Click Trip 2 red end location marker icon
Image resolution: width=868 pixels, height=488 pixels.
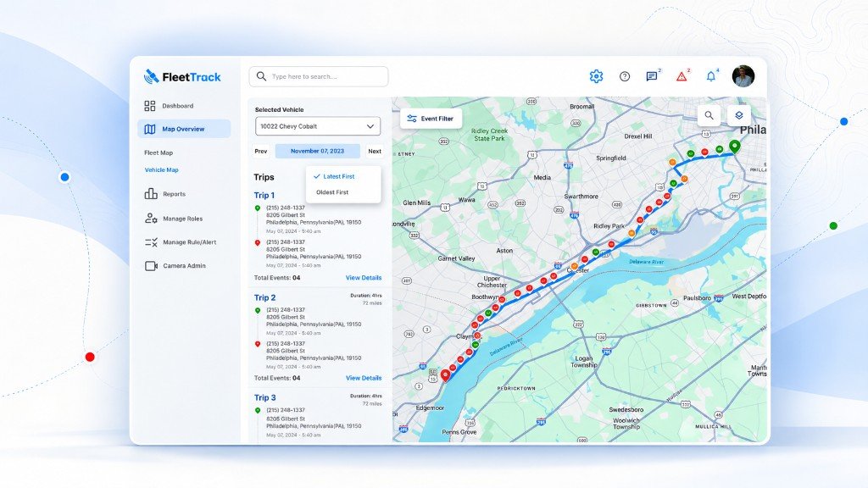coord(258,344)
